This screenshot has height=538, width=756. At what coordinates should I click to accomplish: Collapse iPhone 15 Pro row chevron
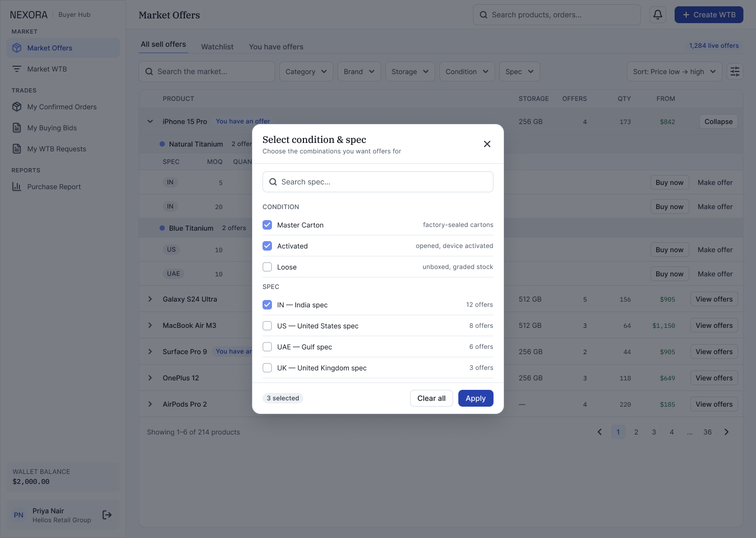[150, 121]
